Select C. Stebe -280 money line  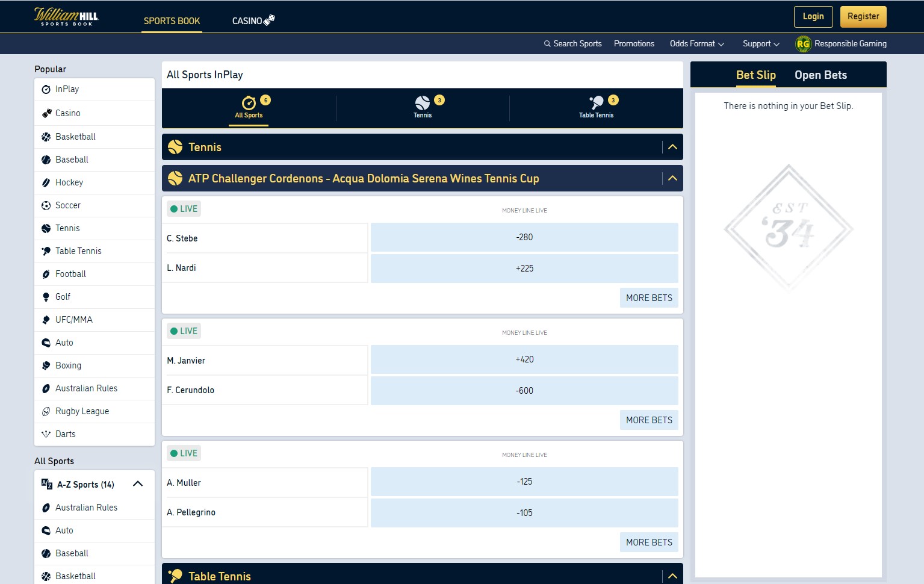tap(524, 237)
